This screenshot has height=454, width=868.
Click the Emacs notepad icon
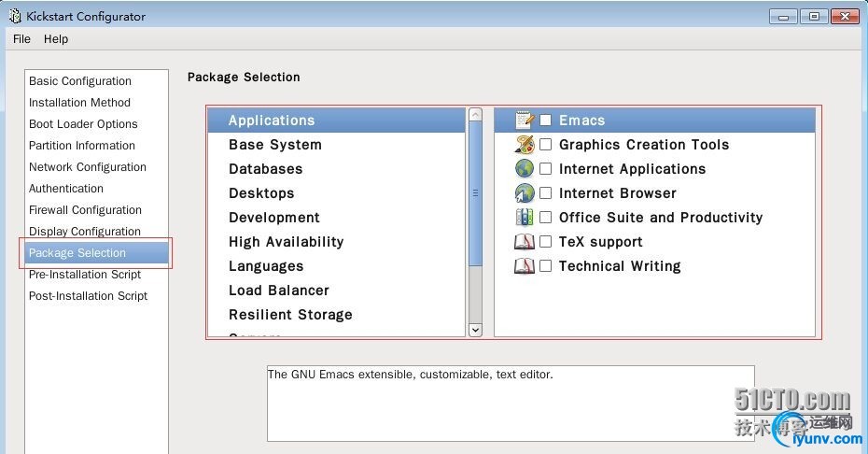coord(525,120)
